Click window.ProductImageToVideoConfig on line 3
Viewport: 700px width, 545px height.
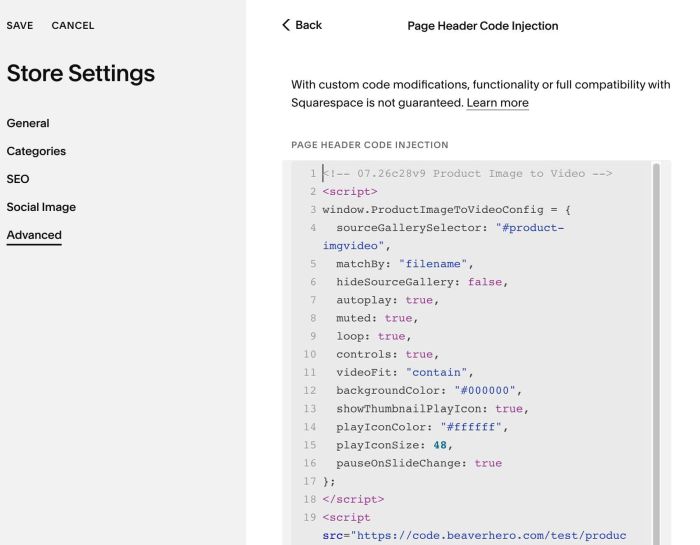(x=433, y=210)
